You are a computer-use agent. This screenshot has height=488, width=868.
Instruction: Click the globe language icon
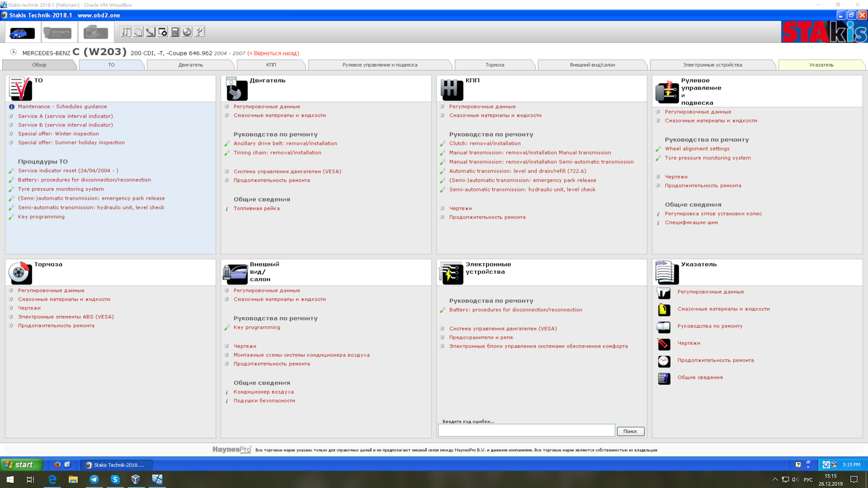[x=187, y=32]
